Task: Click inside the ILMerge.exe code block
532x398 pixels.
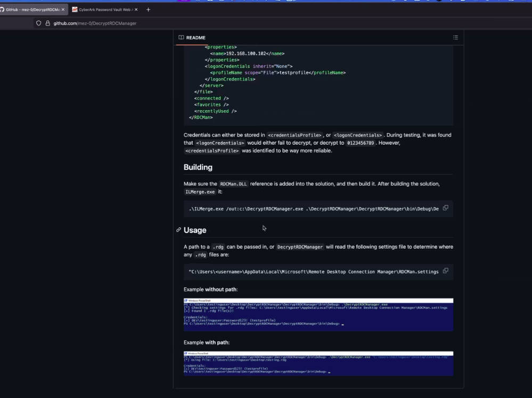Action: (313, 209)
